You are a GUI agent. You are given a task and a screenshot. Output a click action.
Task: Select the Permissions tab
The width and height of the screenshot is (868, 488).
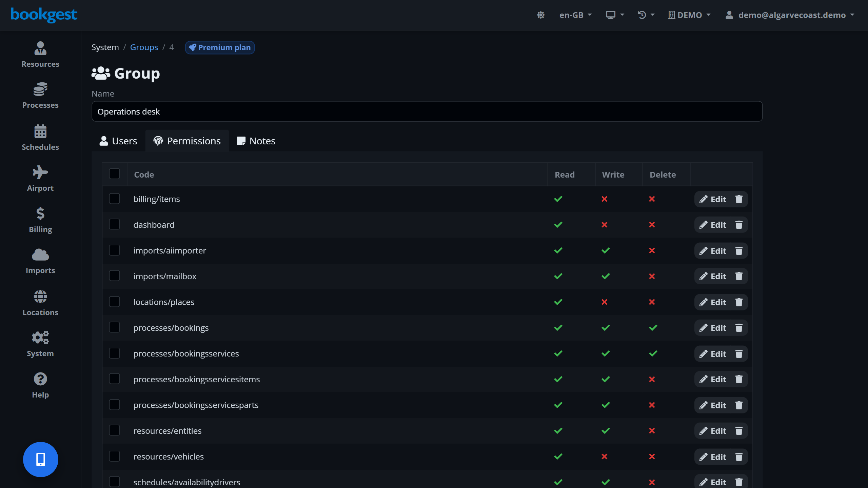pos(187,141)
